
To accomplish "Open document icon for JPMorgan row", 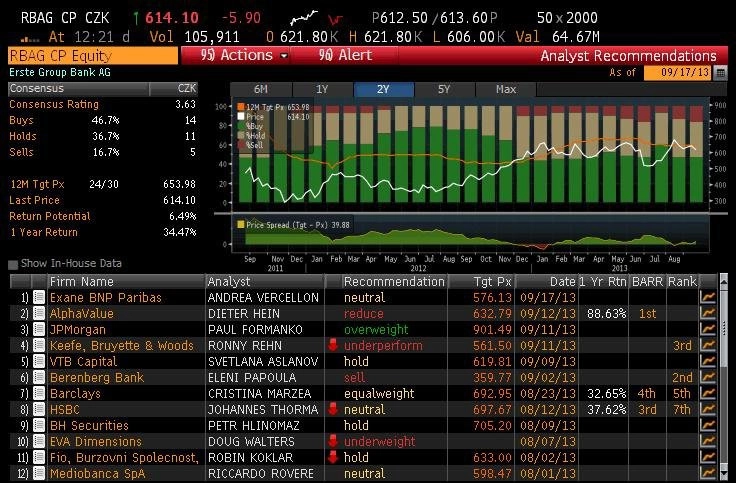I will pos(38,330).
